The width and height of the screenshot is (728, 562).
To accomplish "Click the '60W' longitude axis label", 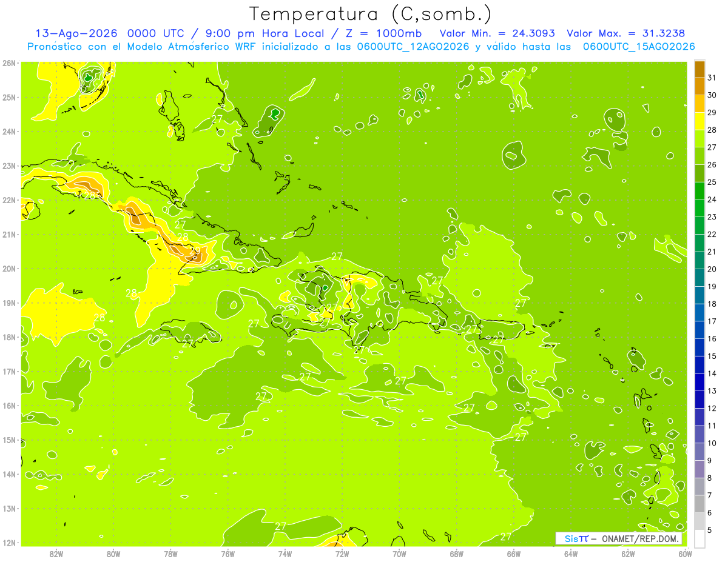I will pos(686,554).
